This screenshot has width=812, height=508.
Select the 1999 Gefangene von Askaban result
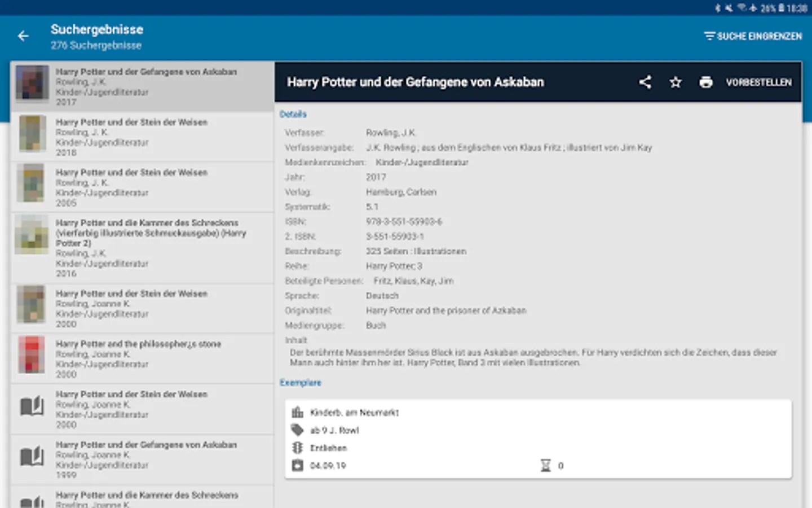point(143,459)
